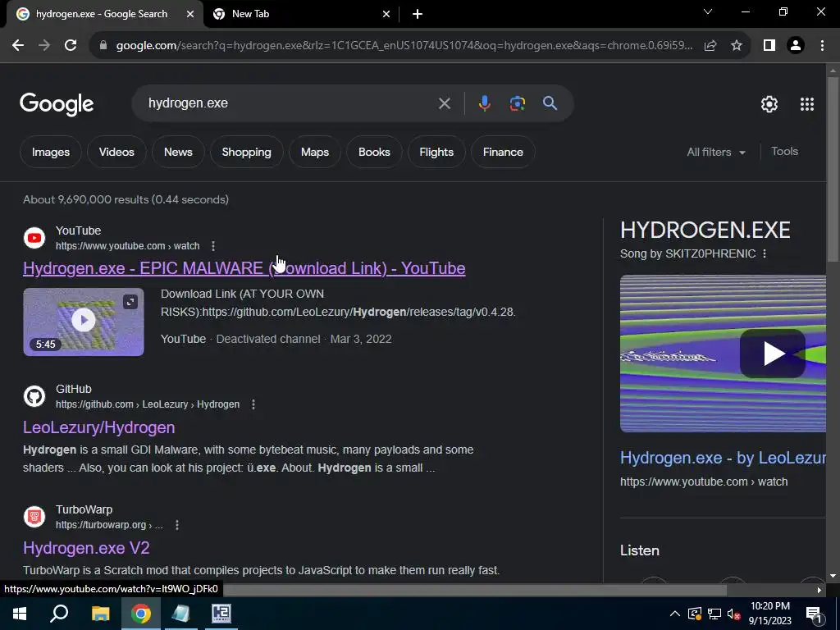Click the https://www.youtube.com › watch breadcrumb in first result
The image size is (840, 630).
(x=127, y=246)
